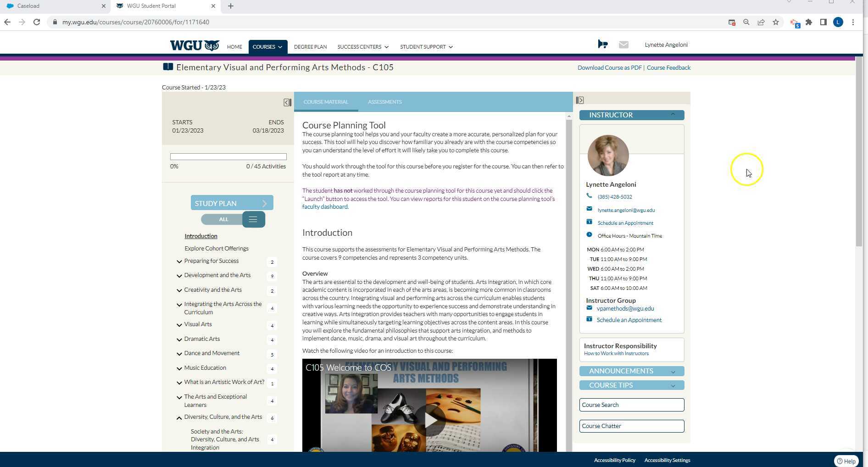Toggle the right instructor panel with its arrow
This screenshot has width=868, height=467.
[580, 100]
